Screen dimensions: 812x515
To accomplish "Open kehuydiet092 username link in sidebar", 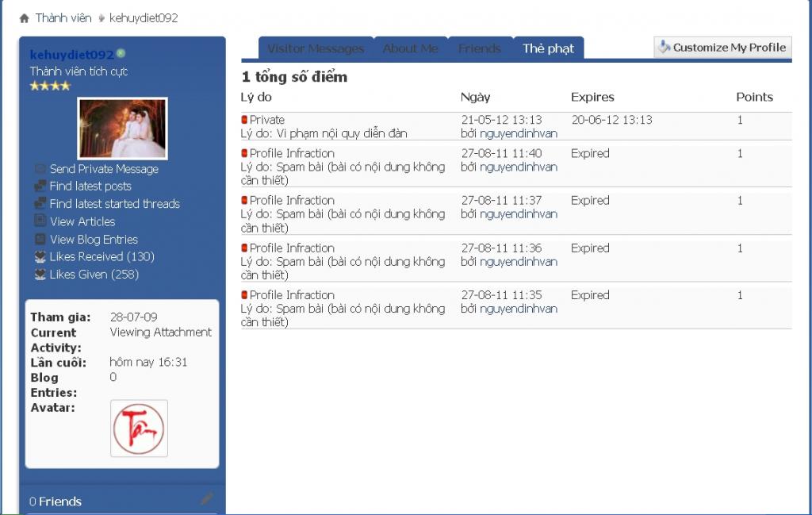I will click(x=71, y=55).
